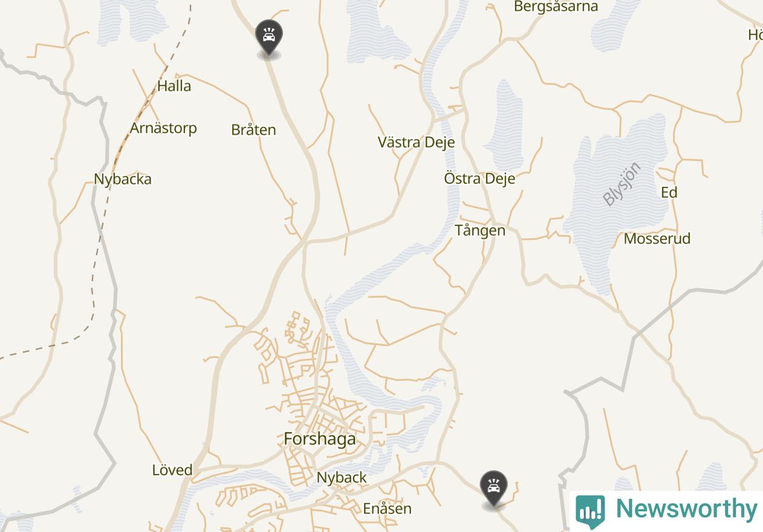Screen dimensions: 763x532
Task: Click the Halla place label
Action: pyautogui.click(x=174, y=86)
